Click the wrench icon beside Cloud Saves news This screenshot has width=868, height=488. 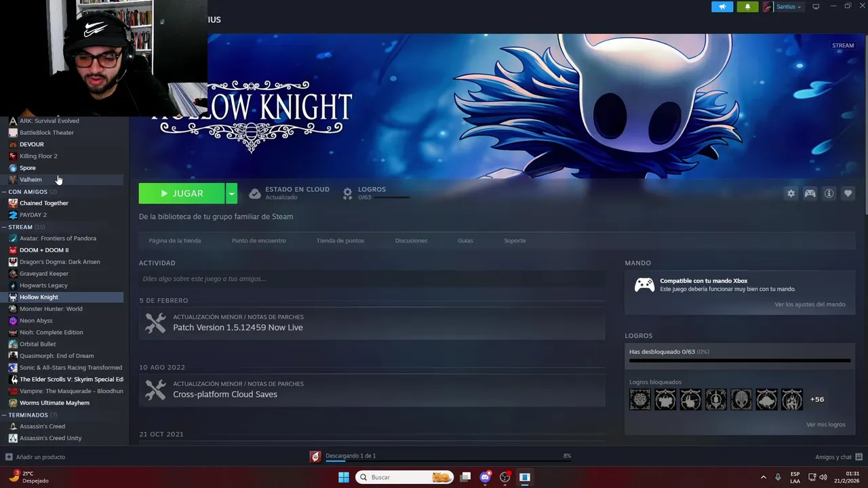tap(155, 390)
